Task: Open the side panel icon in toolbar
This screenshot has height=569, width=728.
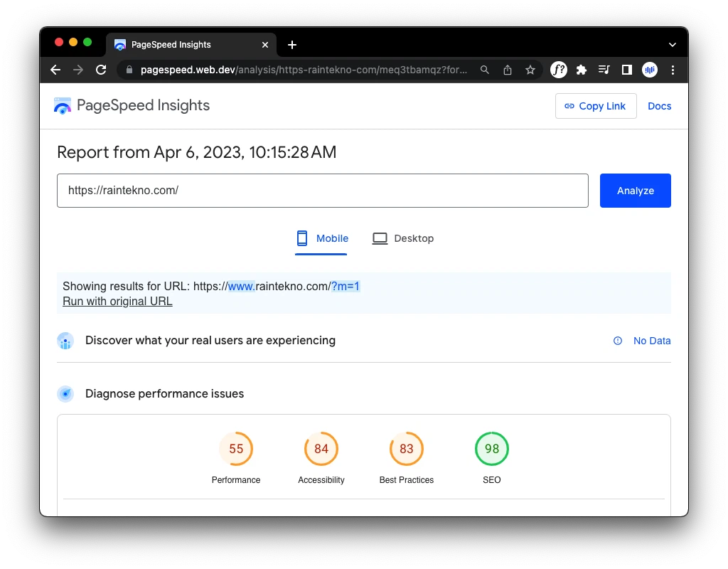Action: pos(626,70)
